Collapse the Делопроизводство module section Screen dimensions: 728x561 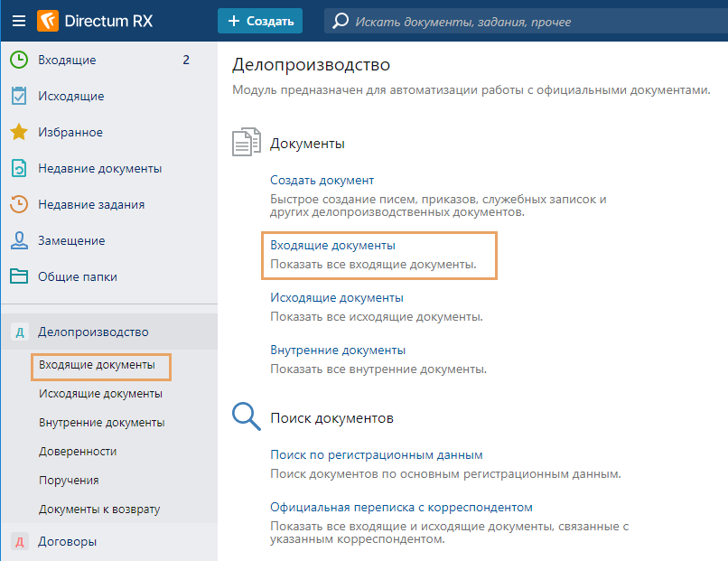tap(93, 332)
